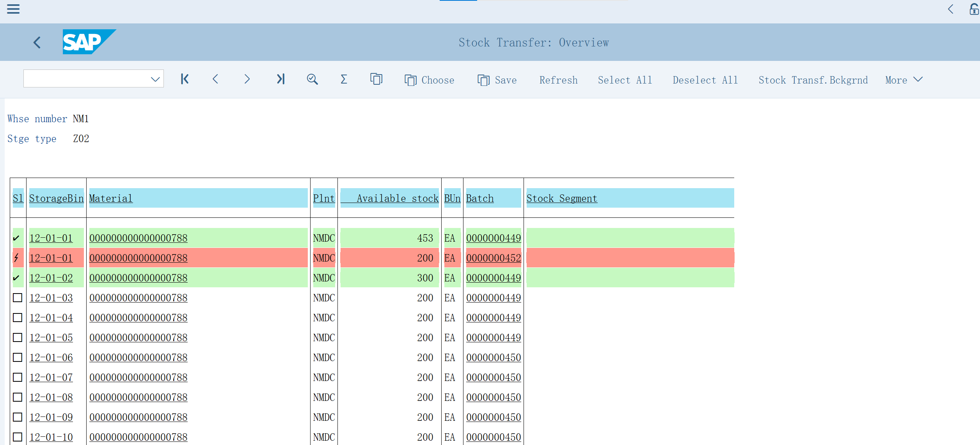Jump to first page icon

[185, 79]
